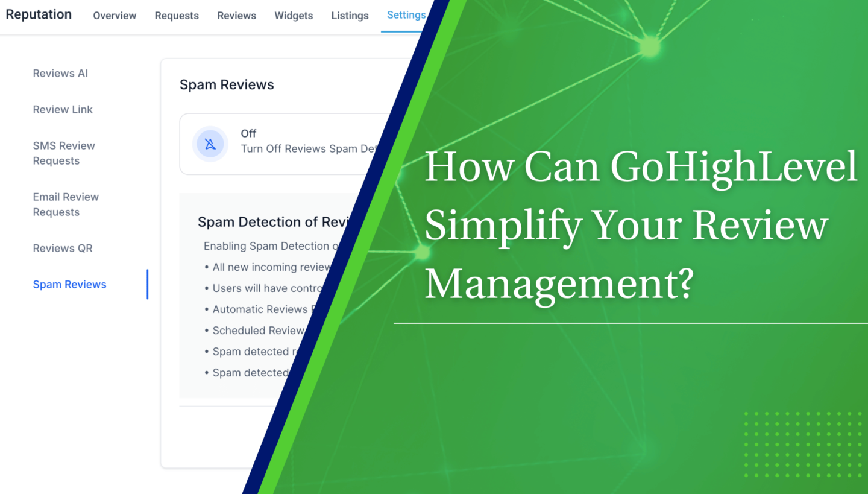The height and width of the screenshot is (494, 868).
Task: Select the Reviews tab
Action: [x=236, y=16]
